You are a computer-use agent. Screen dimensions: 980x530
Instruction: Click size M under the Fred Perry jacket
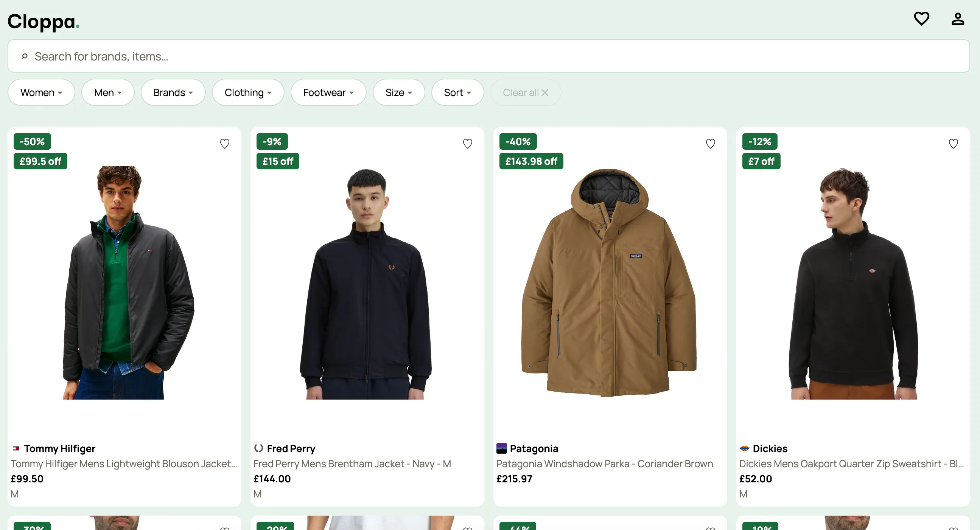258,494
